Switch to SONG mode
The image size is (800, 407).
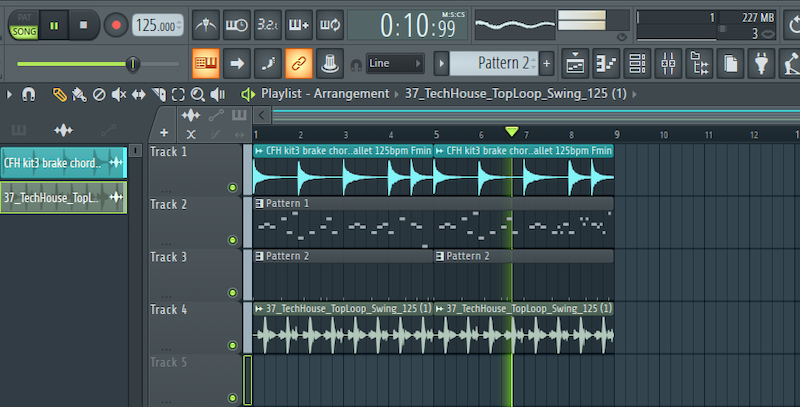(22, 32)
